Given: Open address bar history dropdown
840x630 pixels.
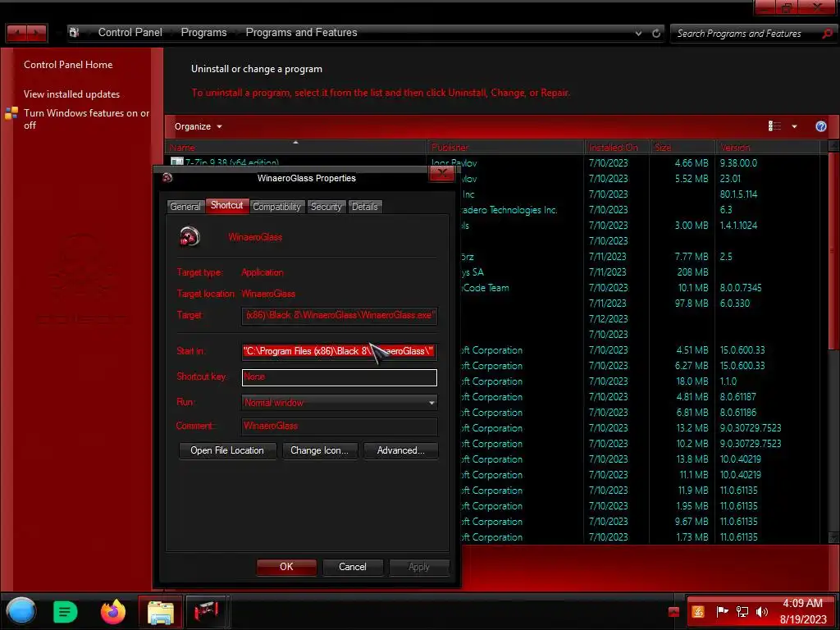Looking at the screenshot, I should (x=638, y=33).
